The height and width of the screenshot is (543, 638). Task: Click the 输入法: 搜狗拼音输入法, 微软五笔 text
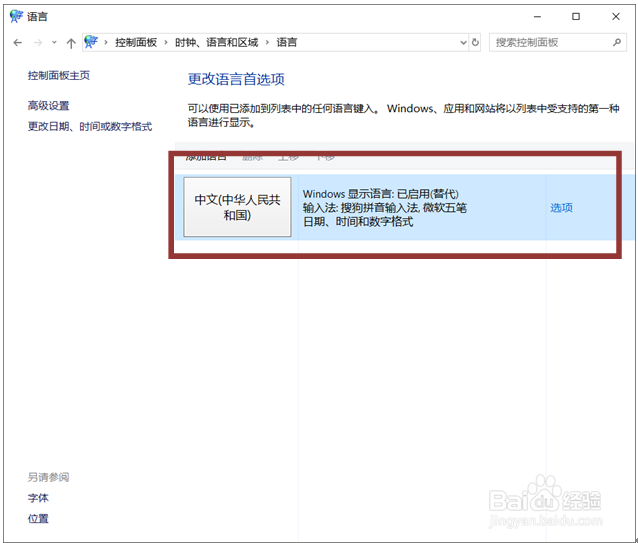(x=385, y=208)
